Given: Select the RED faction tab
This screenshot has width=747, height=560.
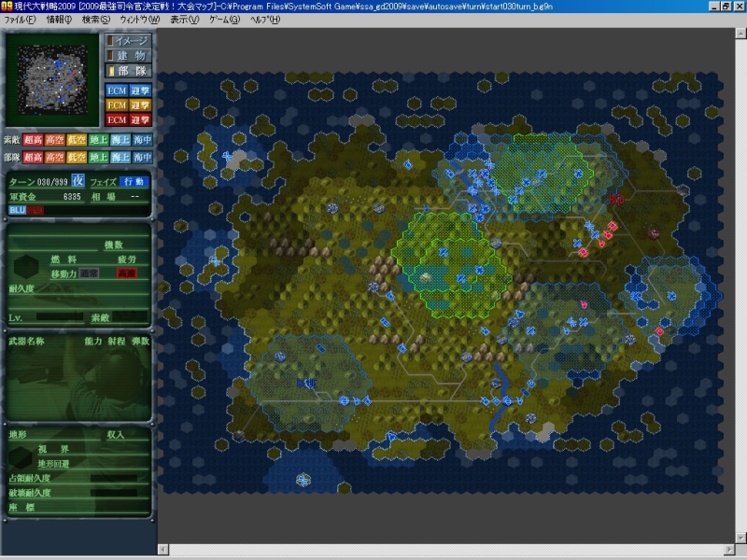Looking at the screenshot, I should click(35, 210).
